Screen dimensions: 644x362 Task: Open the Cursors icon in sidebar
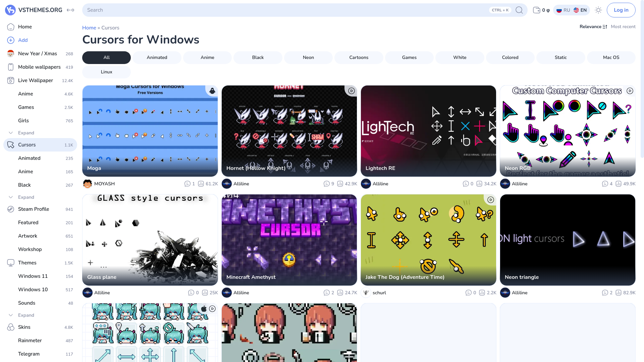point(11,145)
